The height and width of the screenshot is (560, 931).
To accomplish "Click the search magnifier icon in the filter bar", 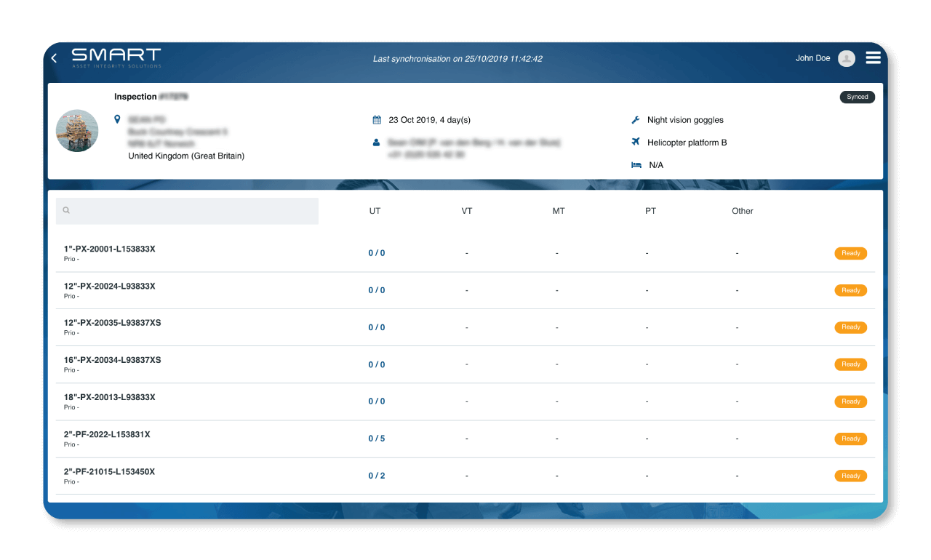I will 66,210.
